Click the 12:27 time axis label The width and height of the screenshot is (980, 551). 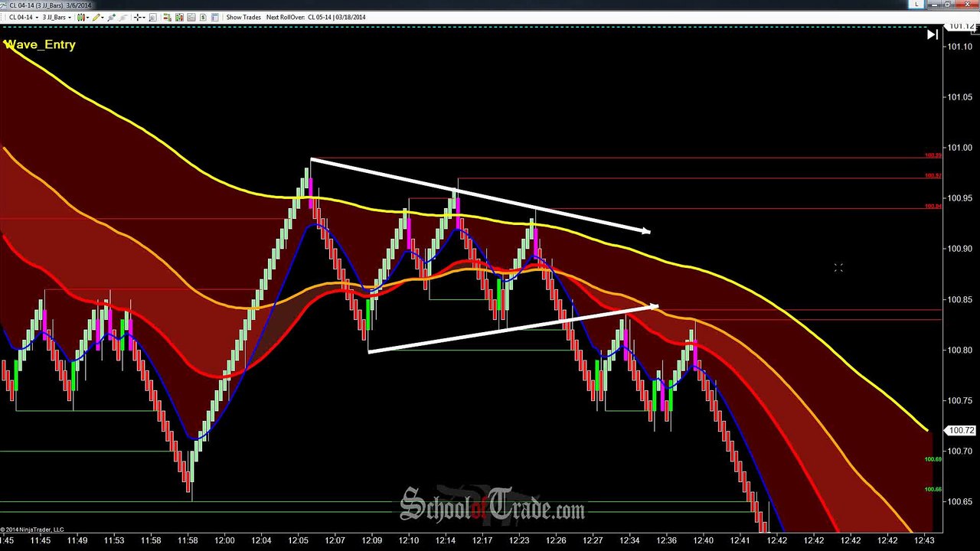tap(593, 540)
